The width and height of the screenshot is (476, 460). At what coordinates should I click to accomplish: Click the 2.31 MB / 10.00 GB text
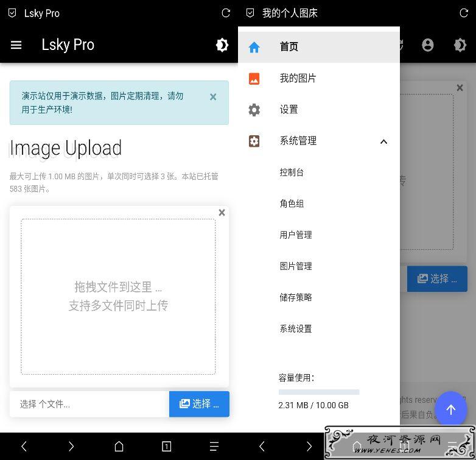[313, 405]
